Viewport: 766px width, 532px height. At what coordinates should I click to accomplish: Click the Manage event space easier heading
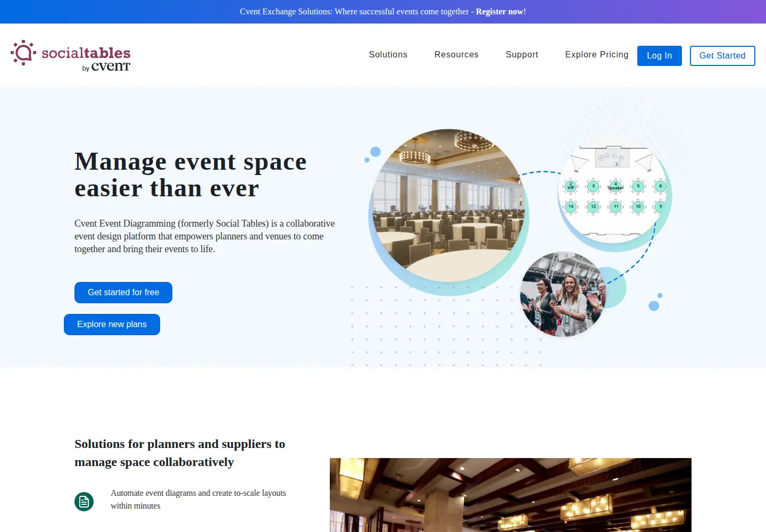(190, 174)
